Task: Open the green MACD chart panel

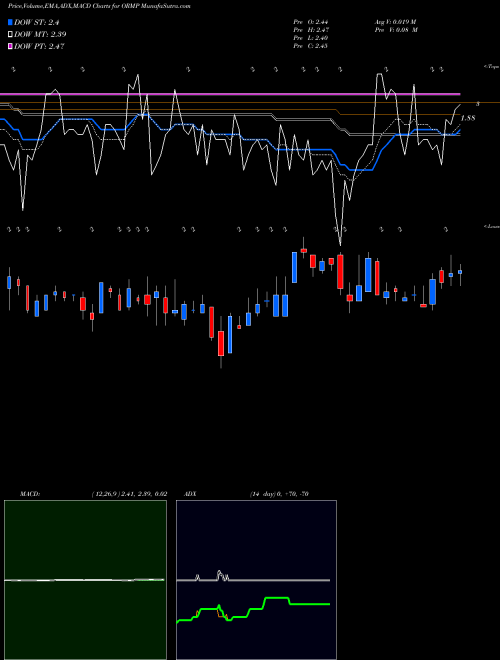Action: tap(85, 580)
